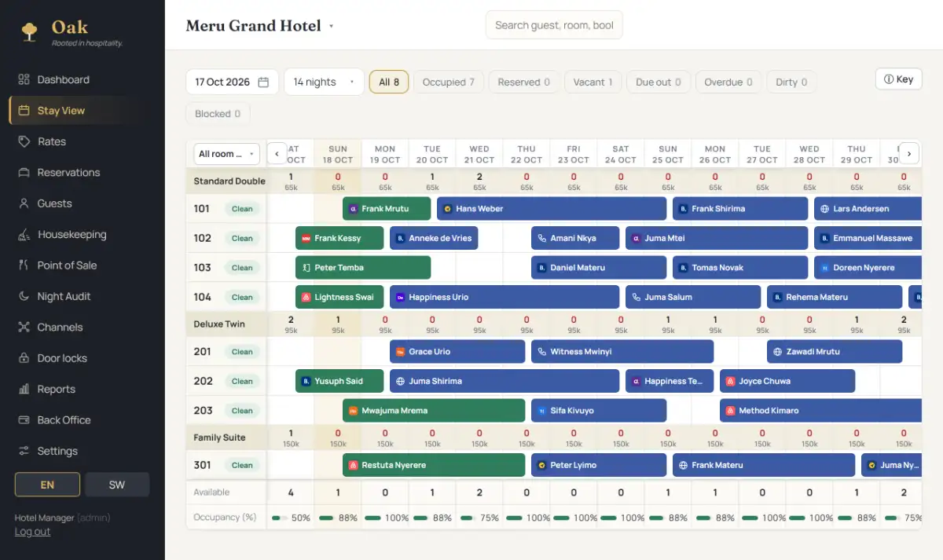943x560 pixels.
Task: Open the Housekeeping section
Action: coord(79,234)
